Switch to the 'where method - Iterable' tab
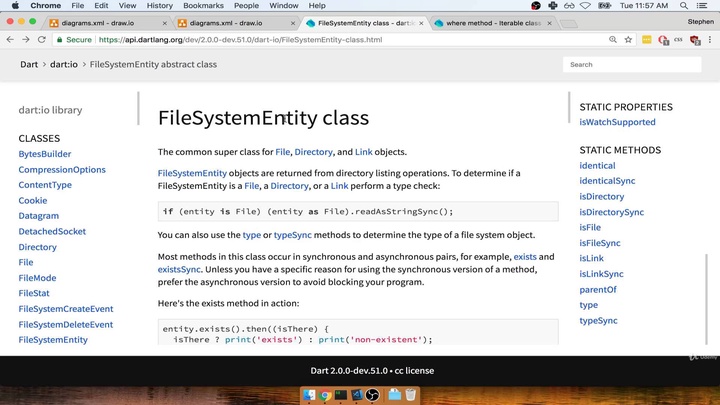Viewport: 720px width, 405px height. point(490,22)
